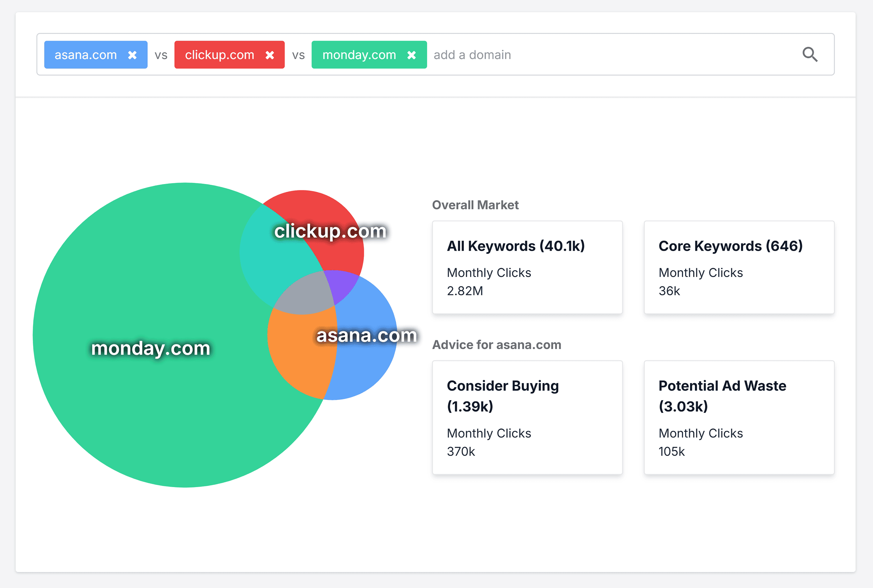The image size is (873, 588).
Task: Click the 2.82M Monthly Clicks value
Action: click(x=465, y=291)
